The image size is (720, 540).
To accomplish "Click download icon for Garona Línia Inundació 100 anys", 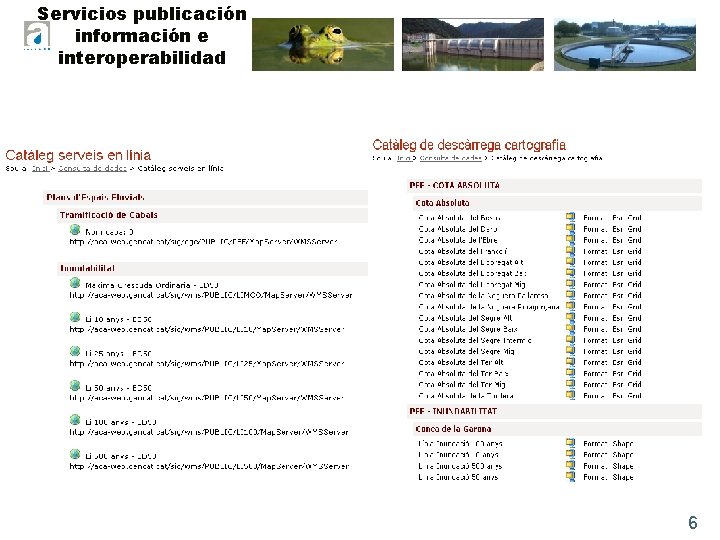I will (570, 443).
